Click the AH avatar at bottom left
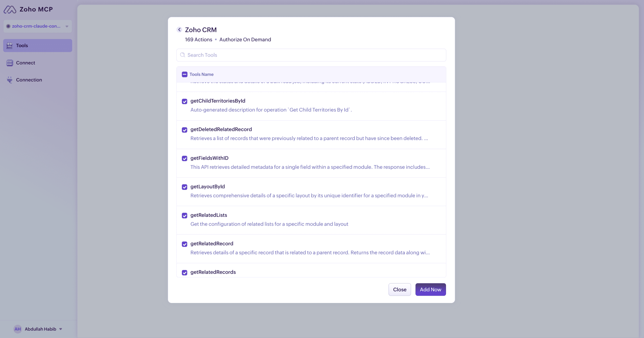Viewport: 644px width, 338px height. click(17, 329)
